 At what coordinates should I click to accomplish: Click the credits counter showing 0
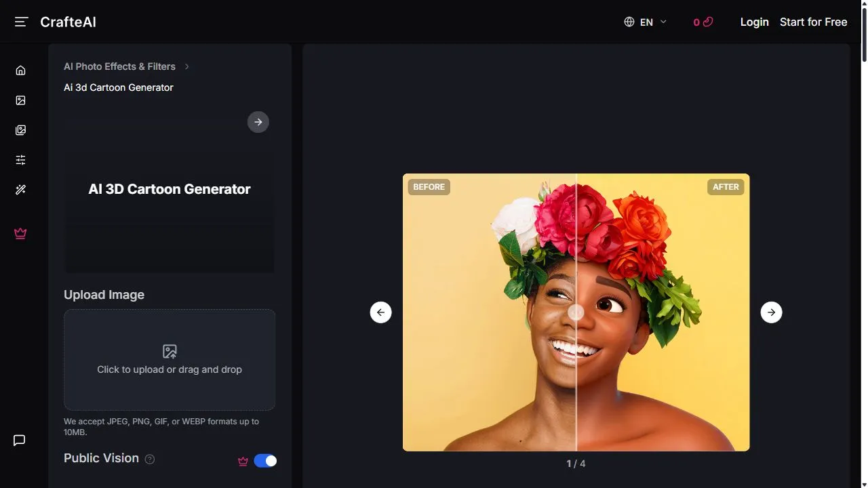[x=703, y=22]
